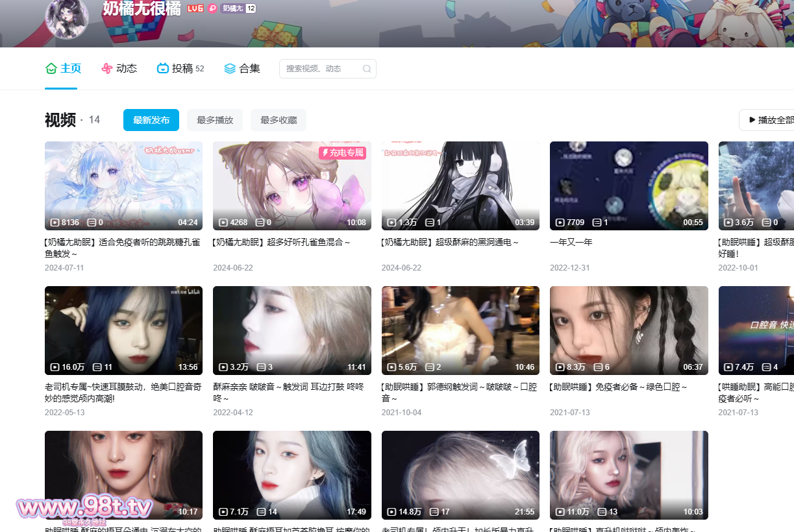The image size is (794, 532).
Task: Sort videos by 最多收藏
Action: tap(279, 120)
